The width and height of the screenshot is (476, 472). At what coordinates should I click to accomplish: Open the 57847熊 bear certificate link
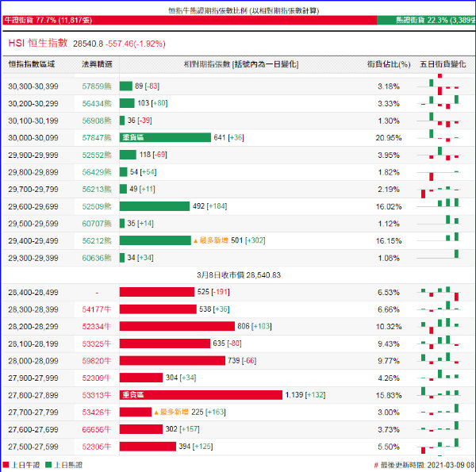coord(97,138)
